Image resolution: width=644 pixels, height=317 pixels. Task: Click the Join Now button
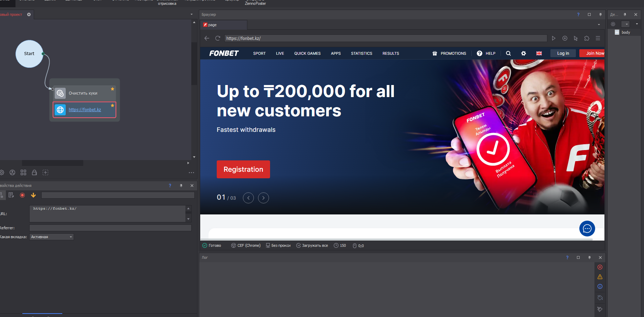click(592, 53)
